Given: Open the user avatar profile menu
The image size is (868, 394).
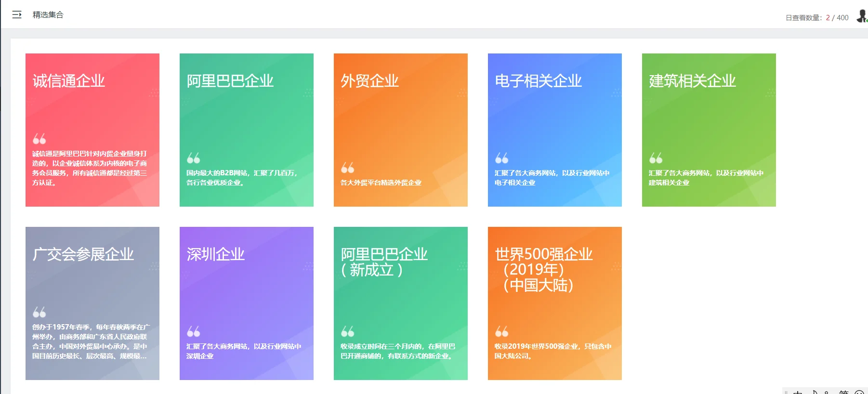Looking at the screenshot, I should click(x=862, y=16).
